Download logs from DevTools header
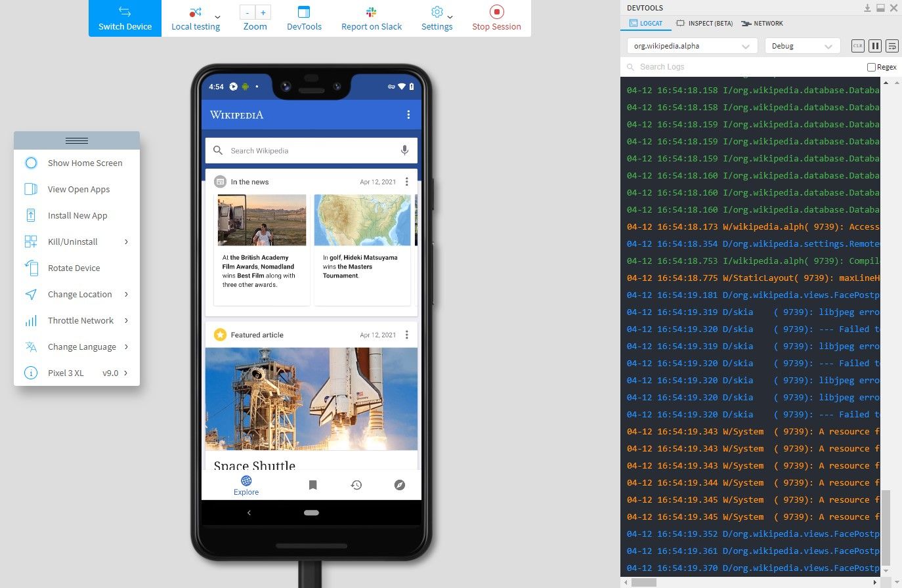902x588 pixels. coord(867,8)
